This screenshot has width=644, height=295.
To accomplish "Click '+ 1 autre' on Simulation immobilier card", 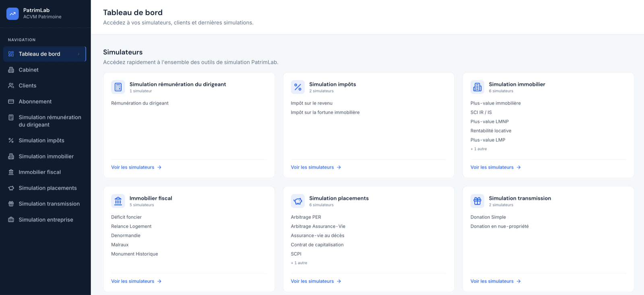I will (x=479, y=149).
